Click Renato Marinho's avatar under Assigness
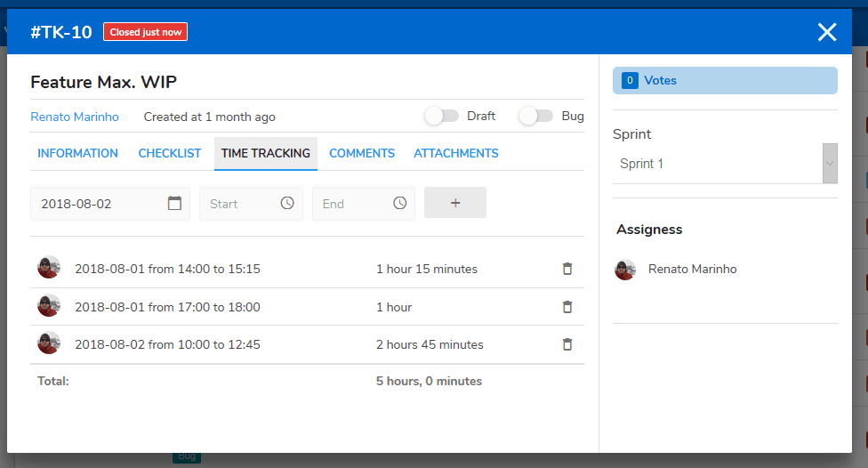This screenshot has width=868, height=468. click(625, 270)
